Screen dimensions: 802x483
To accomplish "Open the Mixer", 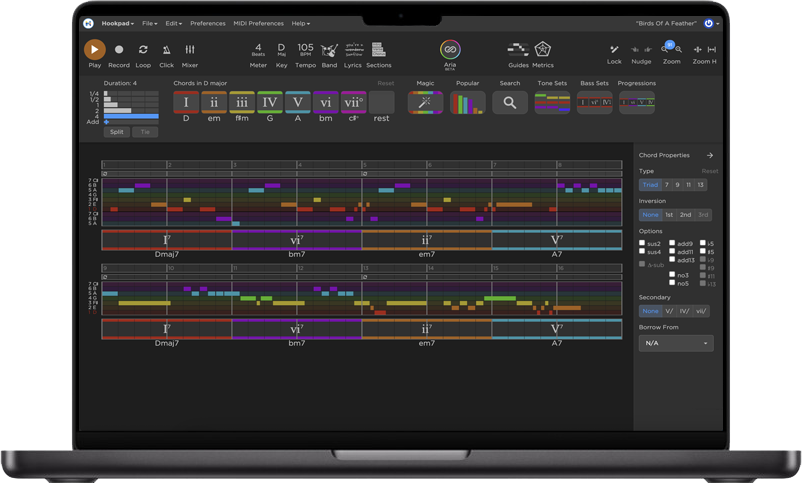I will (x=189, y=50).
